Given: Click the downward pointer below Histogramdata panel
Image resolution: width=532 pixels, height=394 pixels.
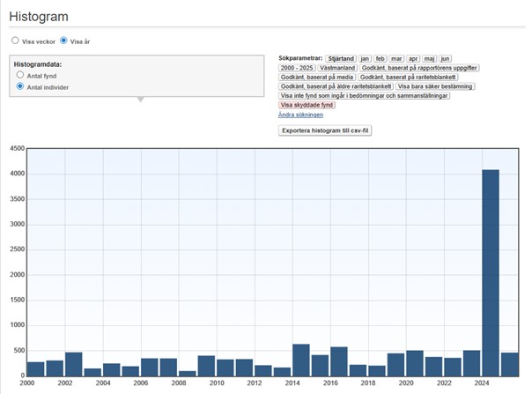Looking at the screenshot, I should click(x=138, y=100).
